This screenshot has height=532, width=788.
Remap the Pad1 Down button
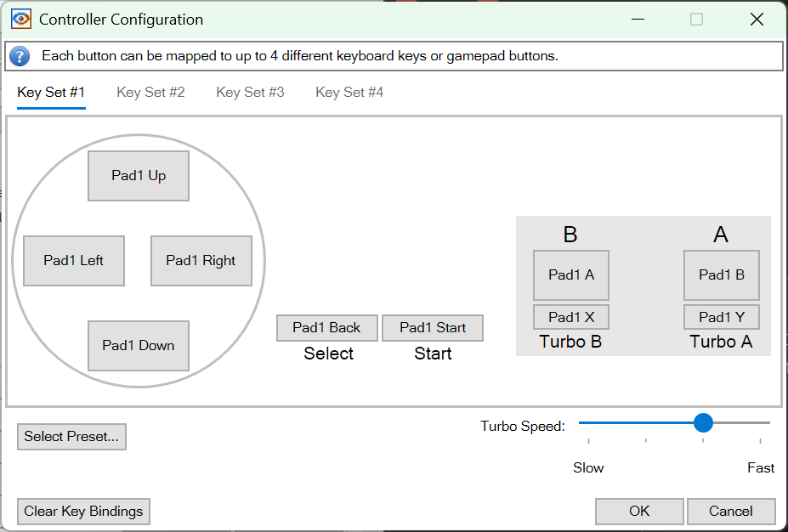point(138,346)
